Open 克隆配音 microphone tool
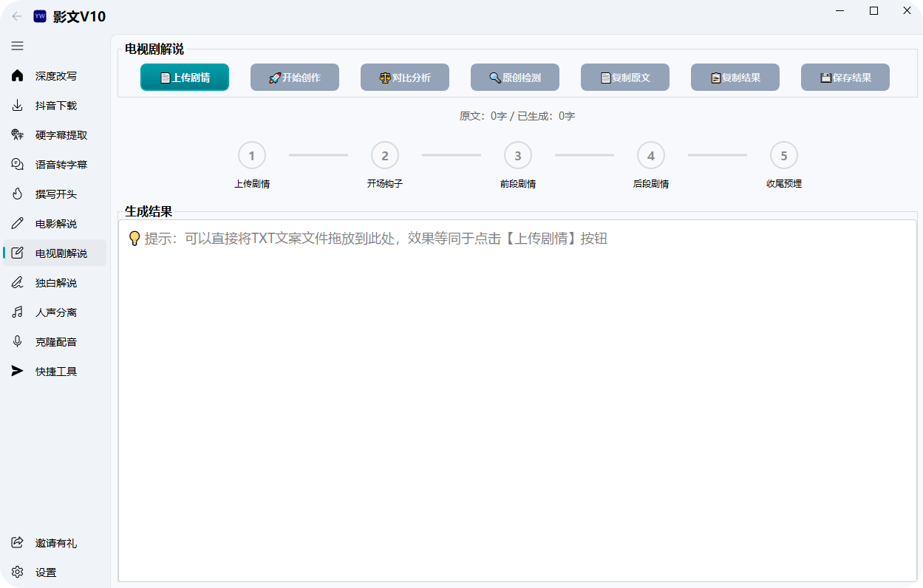The image size is (923, 588). (x=17, y=341)
